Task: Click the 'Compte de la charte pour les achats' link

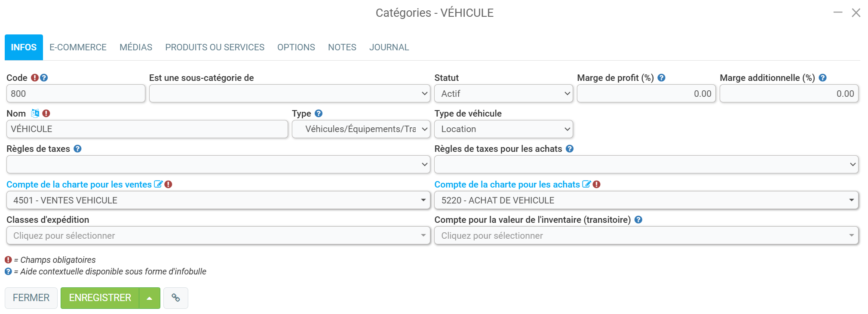Action: (x=507, y=184)
